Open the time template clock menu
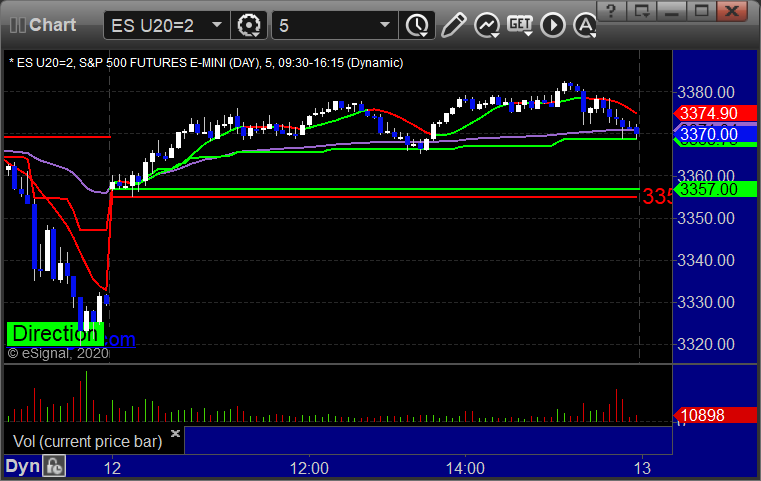 417,25
